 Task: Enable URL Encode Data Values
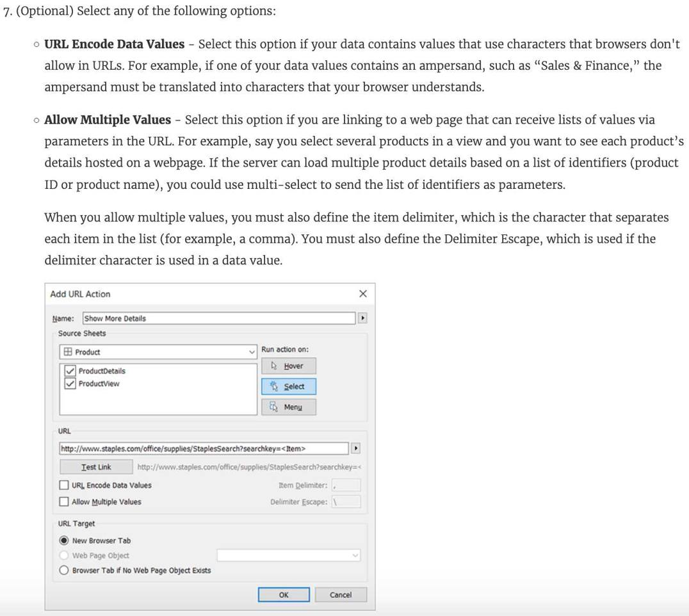[65, 485]
